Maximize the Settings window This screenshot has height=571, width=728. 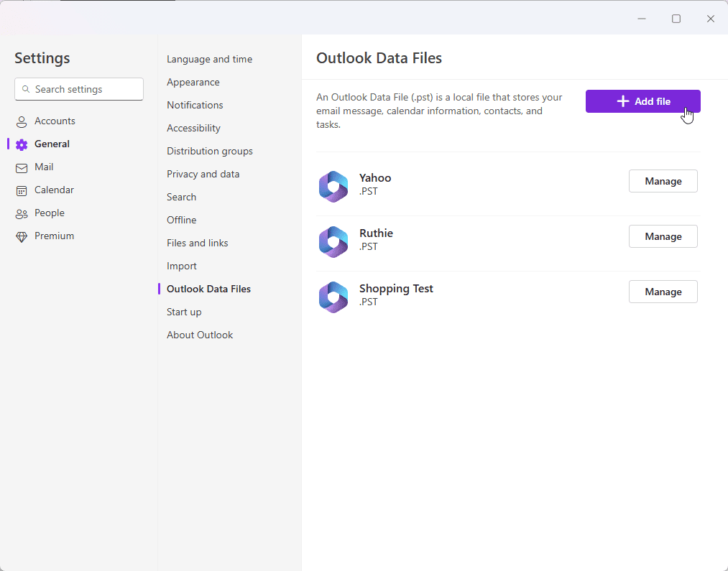[676, 19]
